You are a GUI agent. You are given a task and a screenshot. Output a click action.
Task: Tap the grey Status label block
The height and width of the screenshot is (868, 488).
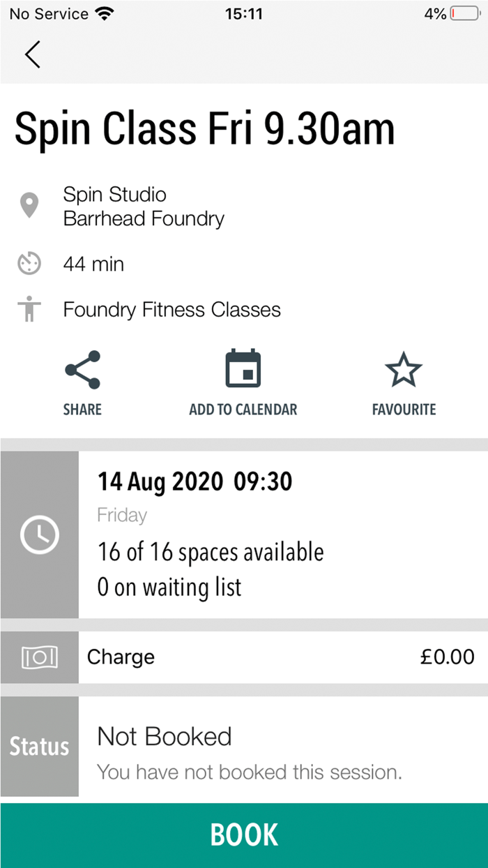click(39, 747)
